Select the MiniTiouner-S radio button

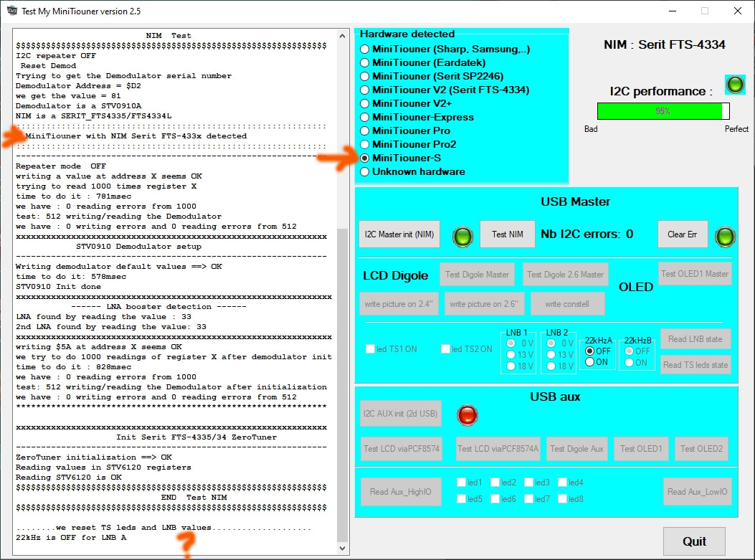tap(364, 158)
